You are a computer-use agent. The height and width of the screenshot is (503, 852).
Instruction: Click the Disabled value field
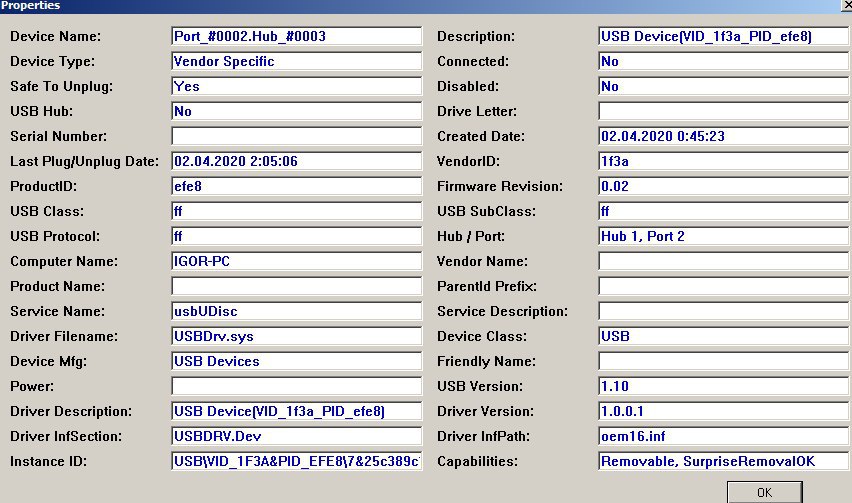coord(723,86)
